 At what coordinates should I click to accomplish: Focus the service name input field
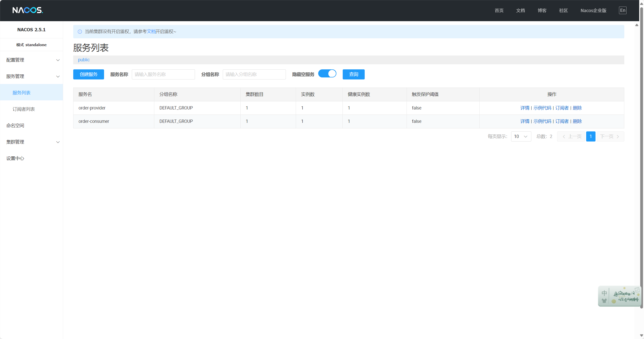coord(163,74)
